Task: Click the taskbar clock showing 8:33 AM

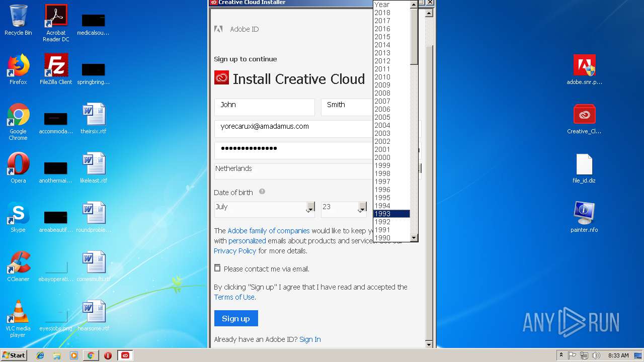Action: click(x=618, y=355)
